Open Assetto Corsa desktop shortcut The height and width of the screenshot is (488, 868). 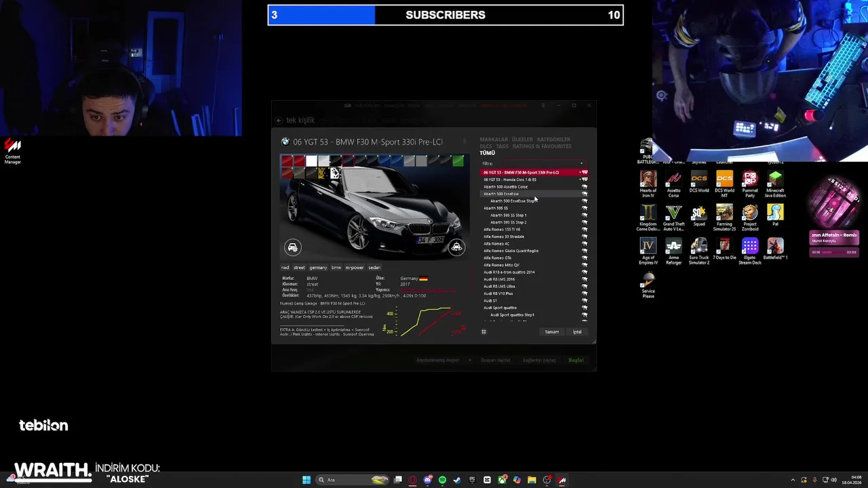click(673, 184)
